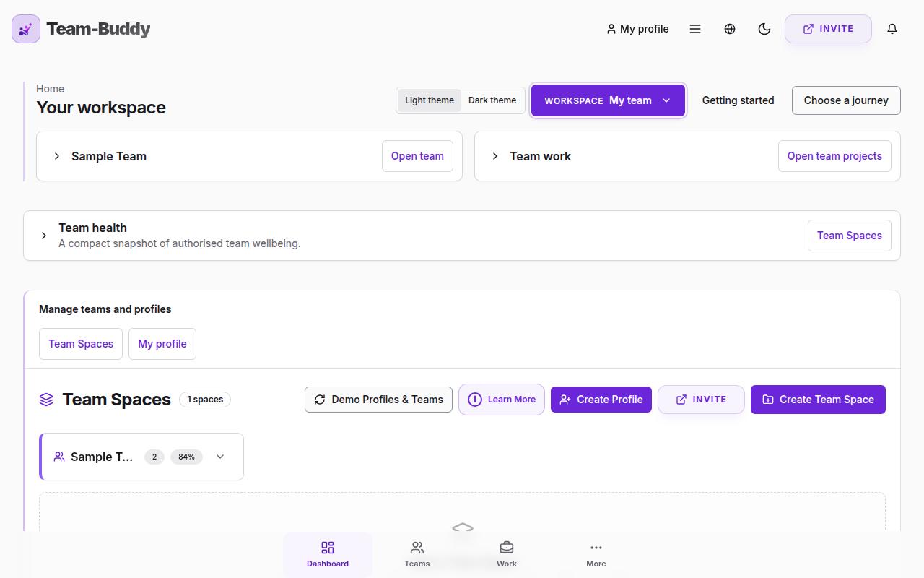Select My profile under Manage teams and profiles
The height and width of the screenshot is (578, 924).
(162, 344)
